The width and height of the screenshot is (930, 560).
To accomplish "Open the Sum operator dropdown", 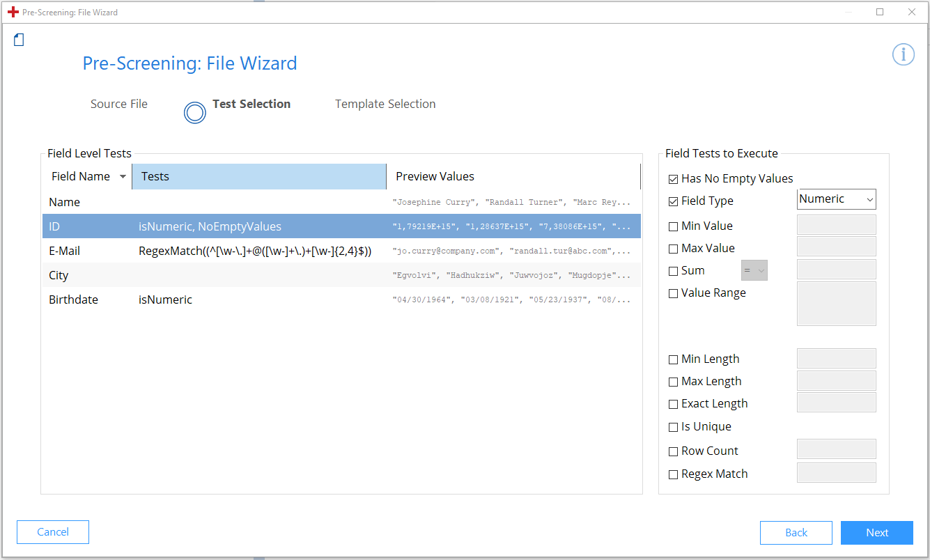I will pos(754,270).
